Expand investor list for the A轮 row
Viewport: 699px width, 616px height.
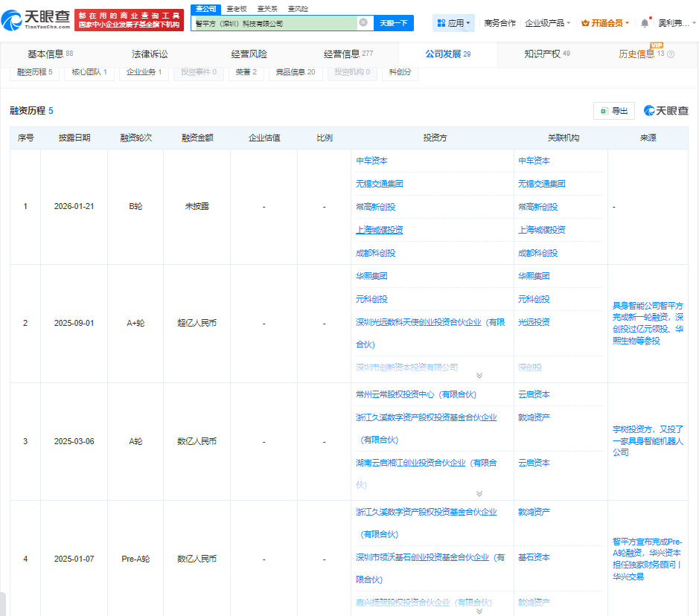coord(479,493)
